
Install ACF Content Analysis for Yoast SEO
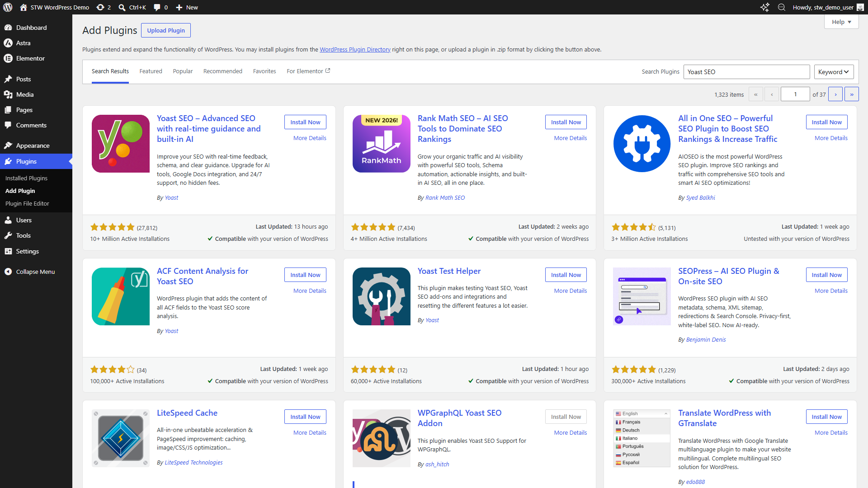click(x=305, y=275)
